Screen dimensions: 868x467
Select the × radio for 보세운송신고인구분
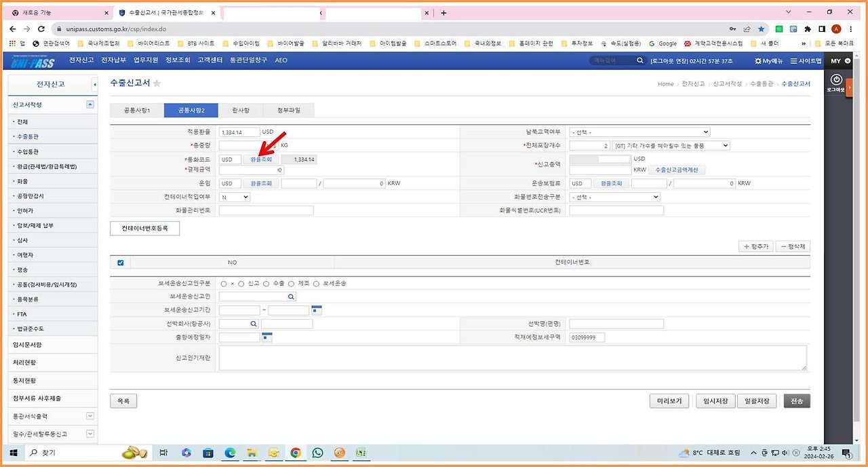click(x=224, y=284)
